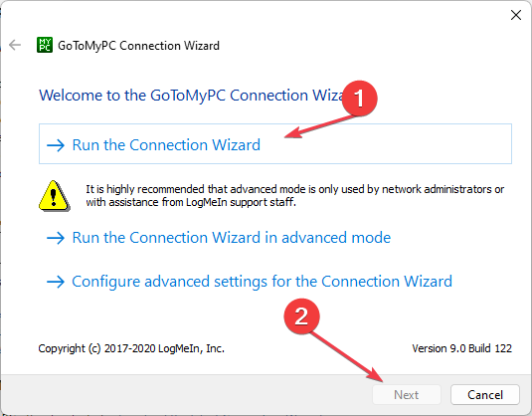Click the Next button
532x416 pixels.
click(407, 395)
